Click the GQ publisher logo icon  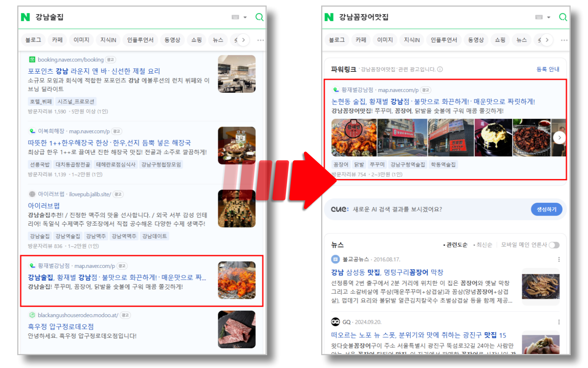click(336, 322)
